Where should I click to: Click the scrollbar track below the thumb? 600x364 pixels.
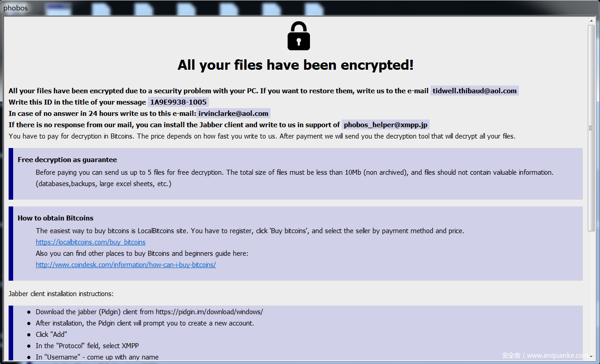coord(591,294)
